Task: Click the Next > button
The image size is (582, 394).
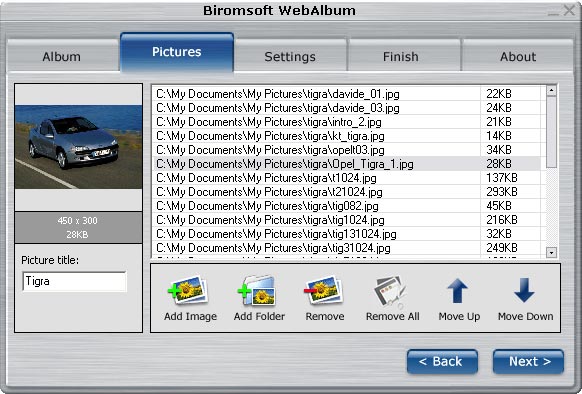Action: pos(528,361)
